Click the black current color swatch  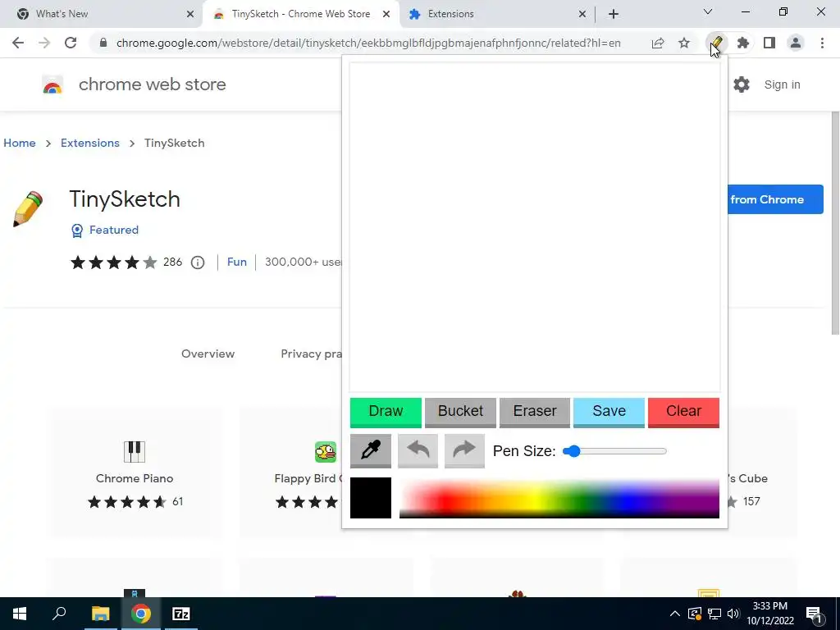coord(371,498)
